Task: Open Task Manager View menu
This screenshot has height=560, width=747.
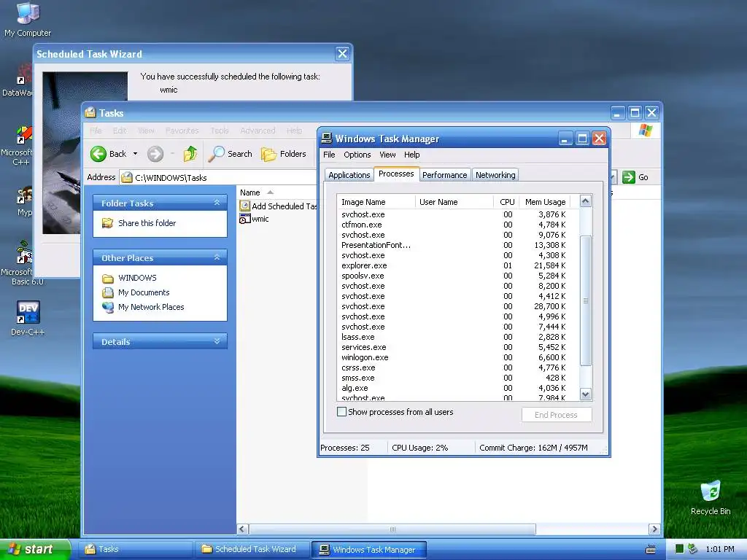Action: (x=387, y=155)
